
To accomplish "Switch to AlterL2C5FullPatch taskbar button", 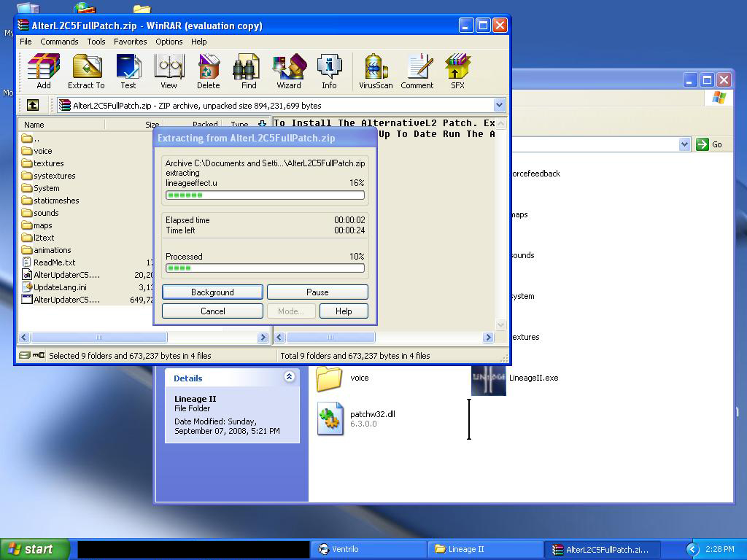I will pyautogui.click(x=603, y=550).
